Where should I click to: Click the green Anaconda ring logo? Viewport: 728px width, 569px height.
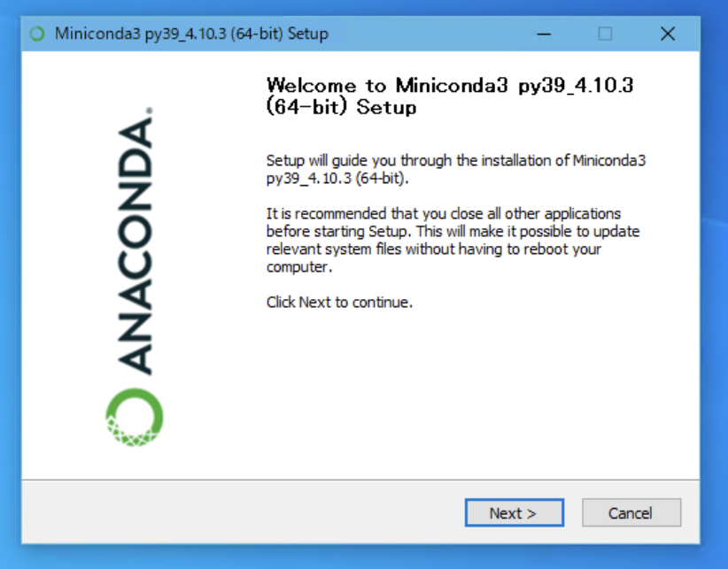pyautogui.click(x=135, y=418)
